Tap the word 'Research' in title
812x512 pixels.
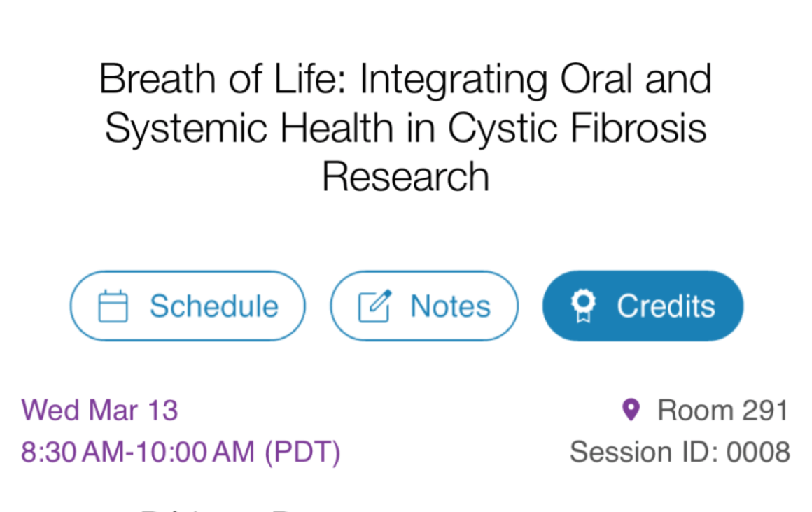(x=405, y=177)
